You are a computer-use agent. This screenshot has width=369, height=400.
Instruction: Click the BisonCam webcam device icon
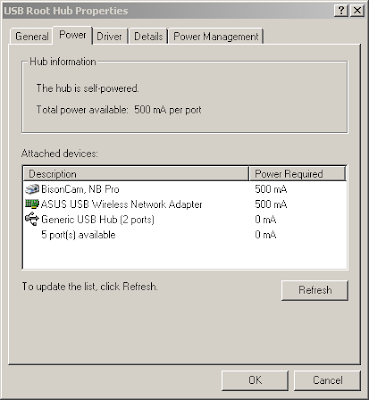pyautogui.click(x=32, y=189)
